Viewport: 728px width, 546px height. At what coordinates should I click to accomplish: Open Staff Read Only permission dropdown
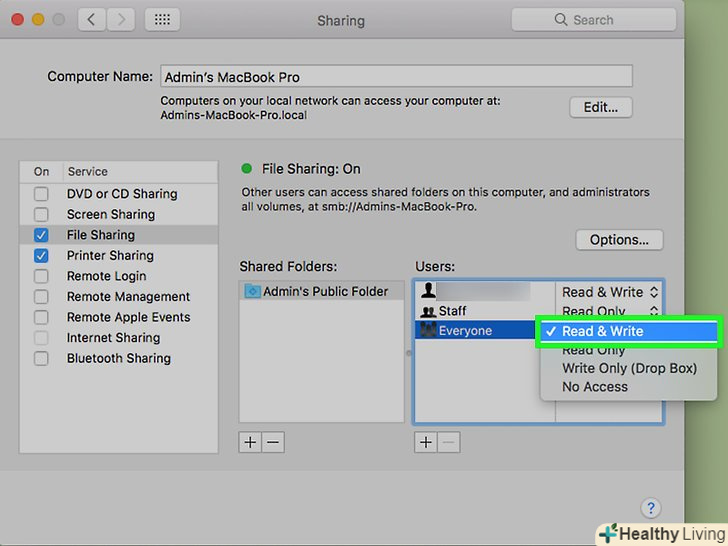coord(610,310)
